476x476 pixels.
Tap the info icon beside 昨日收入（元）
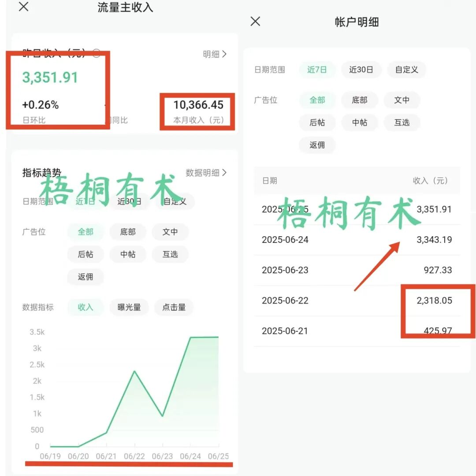tap(96, 54)
